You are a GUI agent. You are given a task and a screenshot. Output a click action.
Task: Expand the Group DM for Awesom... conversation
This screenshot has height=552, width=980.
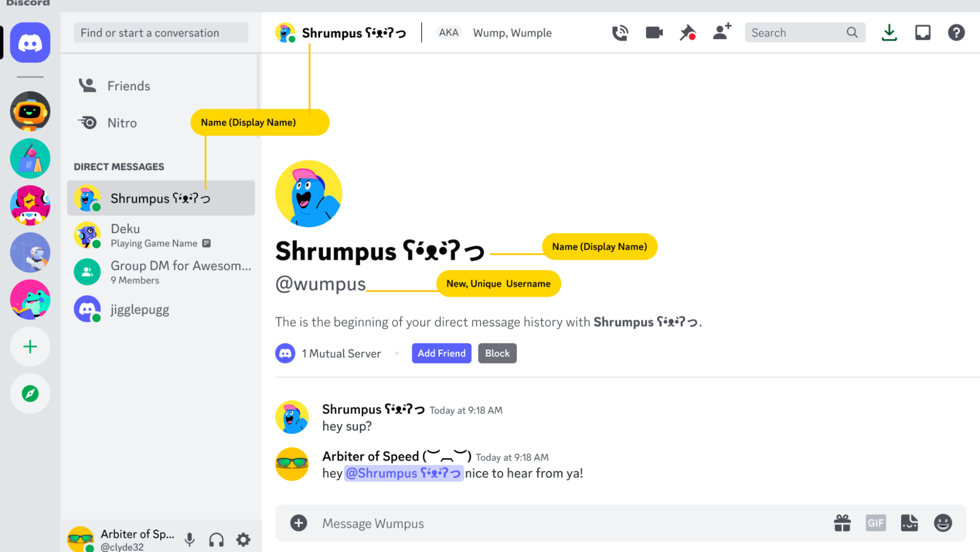click(x=162, y=272)
